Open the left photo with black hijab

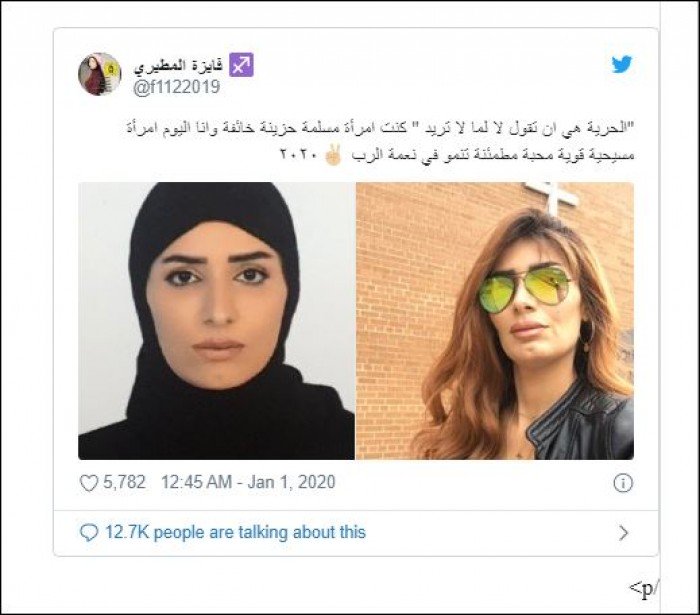pyautogui.click(x=217, y=321)
